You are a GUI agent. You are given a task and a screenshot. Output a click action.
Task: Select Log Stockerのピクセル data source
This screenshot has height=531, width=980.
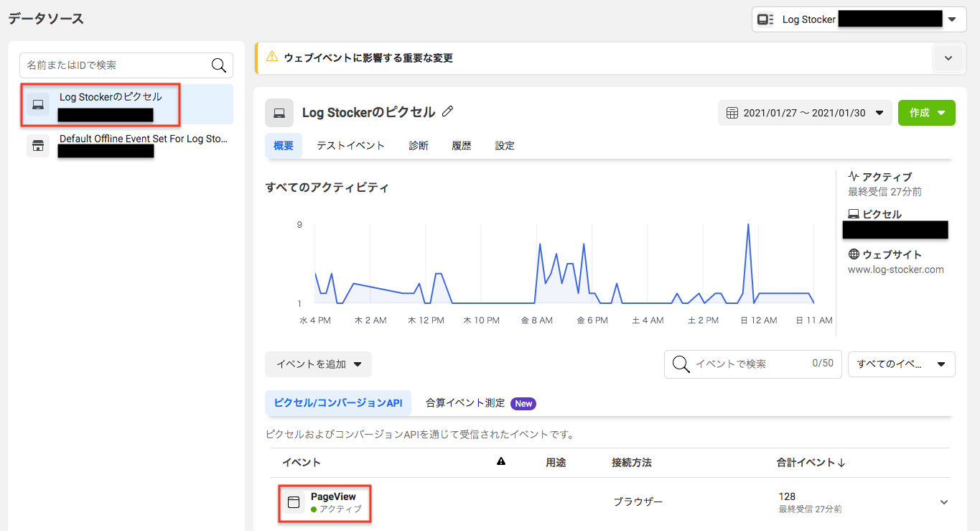point(126,104)
